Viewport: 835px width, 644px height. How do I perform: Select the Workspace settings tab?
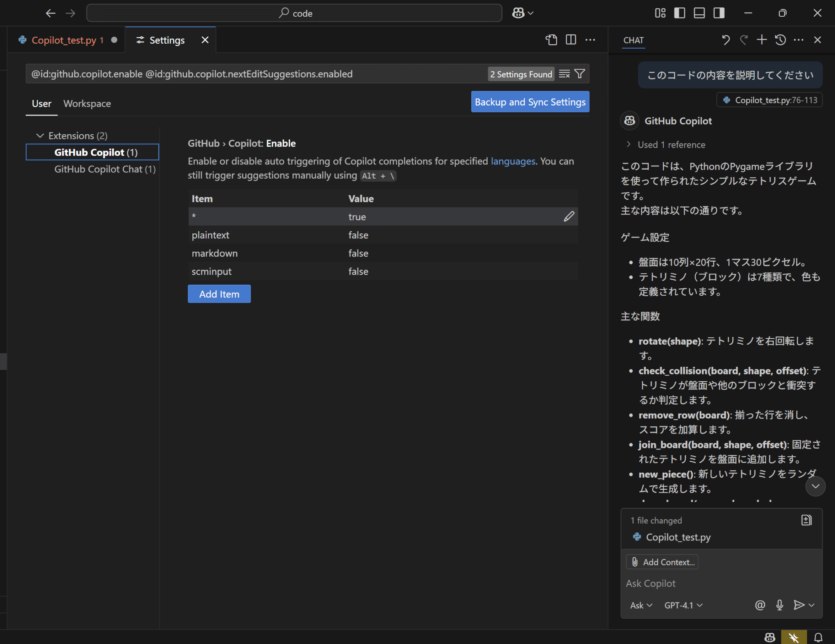(x=87, y=104)
